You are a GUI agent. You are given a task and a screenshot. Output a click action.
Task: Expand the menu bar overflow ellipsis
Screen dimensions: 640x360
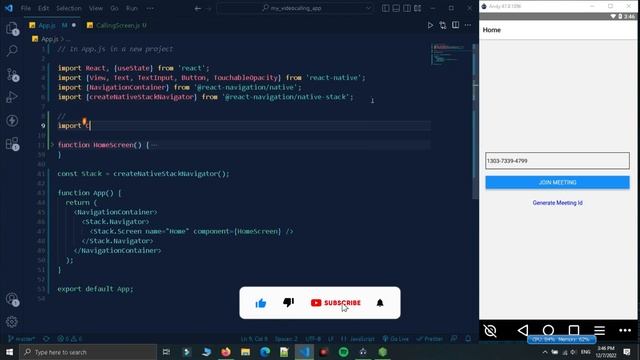tap(150, 8)
